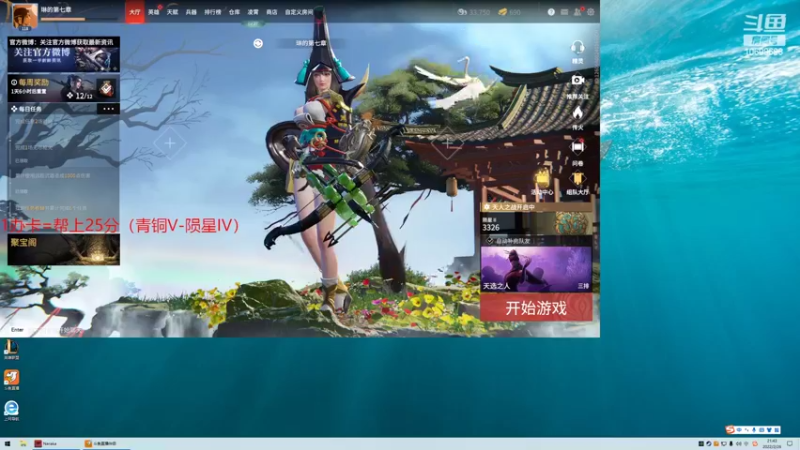Open the 每周奖励 weekly rewards panel
800x450 pixels.
pyautogui.click(x=63, y=88)
